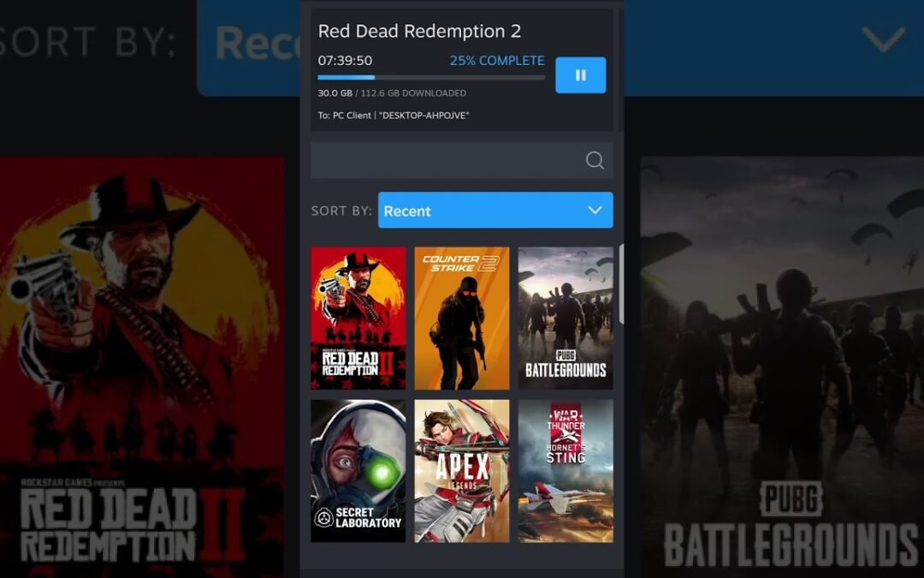Click the large background dropdown chevron at top right

[883, 39]
